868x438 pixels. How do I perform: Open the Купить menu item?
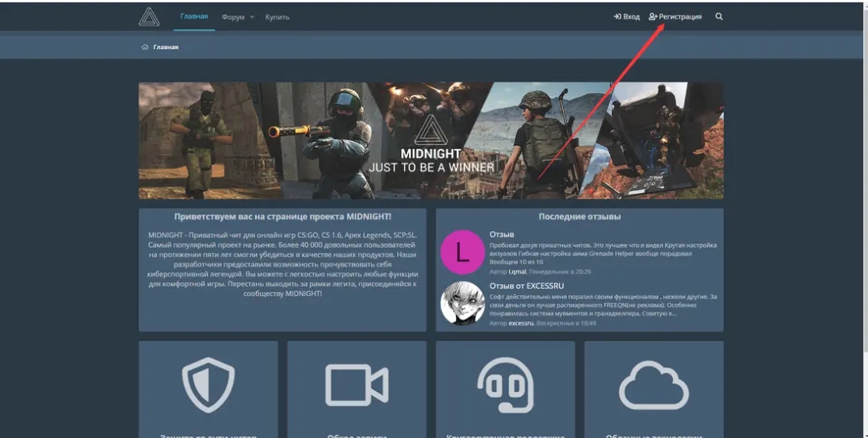[x=277, y=17]
